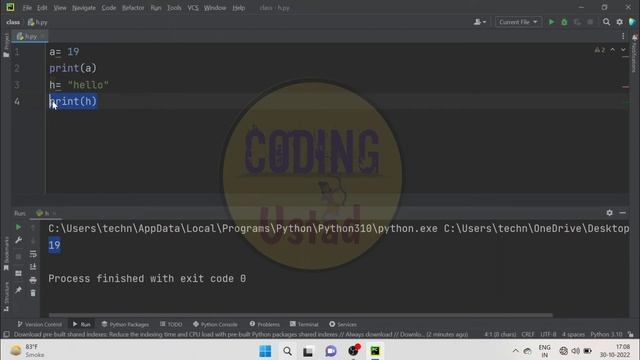
Task: Open the Tools menu
Action: pyautogui.click(x=174, y=8)
